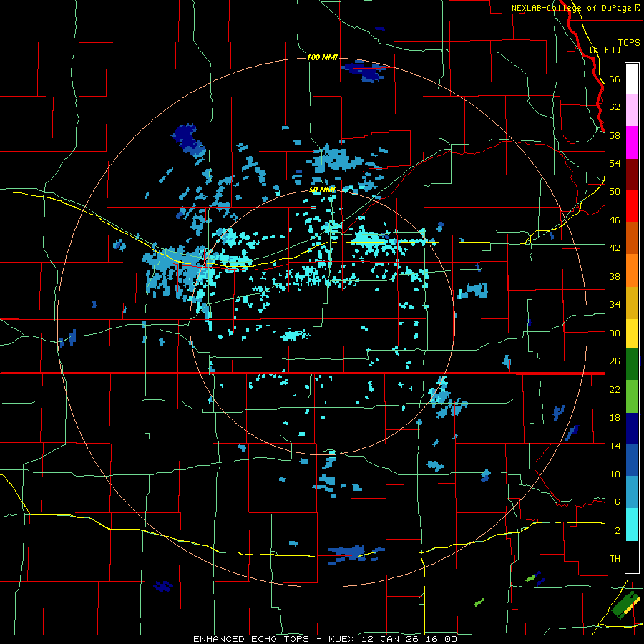The height and width of the screenshot is (644, 644).
Task: Click the 62 value on the legend
Action: coord(615,107)
